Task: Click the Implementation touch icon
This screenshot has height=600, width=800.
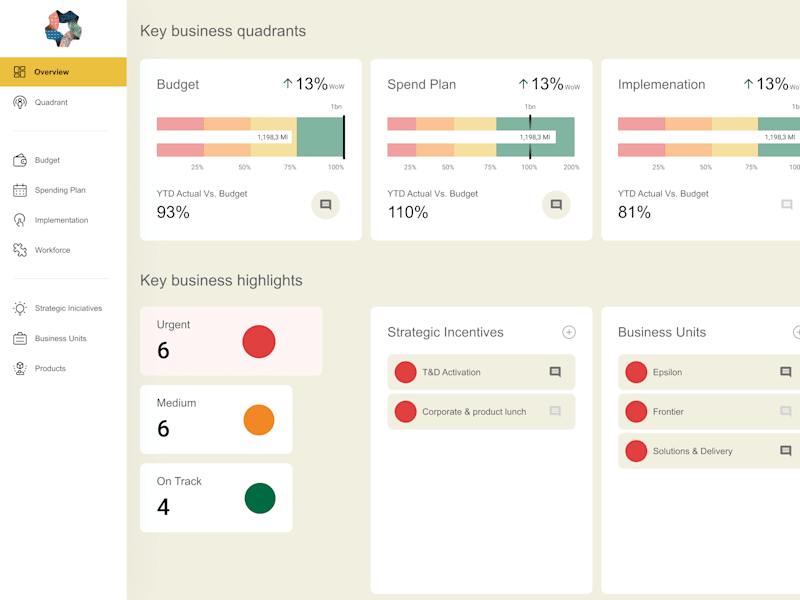Action: [x=19, y=220]
